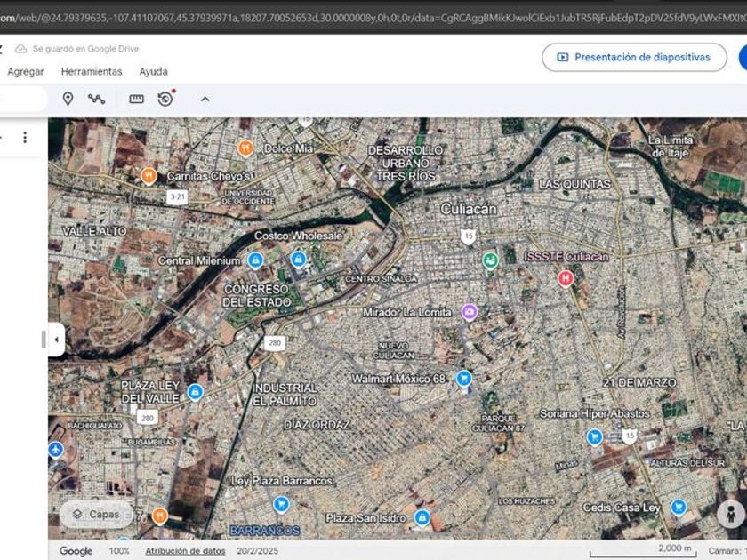Collapse the left side panel arrow
Screen dimensions: 747x560
click(56, 340)
